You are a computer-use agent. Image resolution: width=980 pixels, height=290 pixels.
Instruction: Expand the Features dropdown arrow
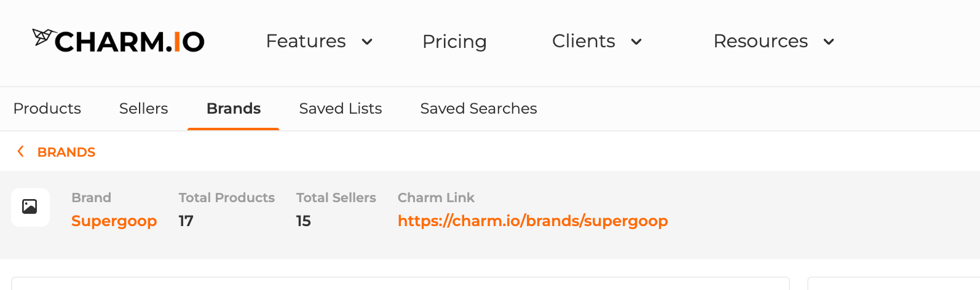[x=367, y=42]
